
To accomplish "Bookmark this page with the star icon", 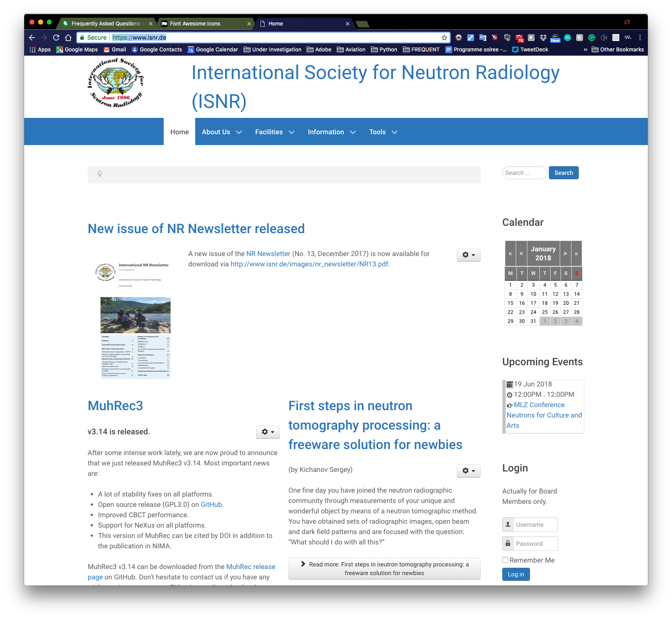I will point(444,38).
